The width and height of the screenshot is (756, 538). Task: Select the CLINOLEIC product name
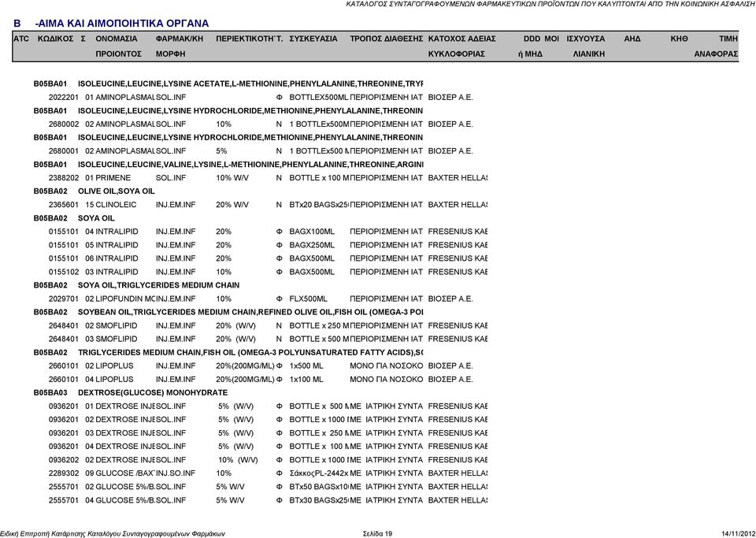[116, 205]
